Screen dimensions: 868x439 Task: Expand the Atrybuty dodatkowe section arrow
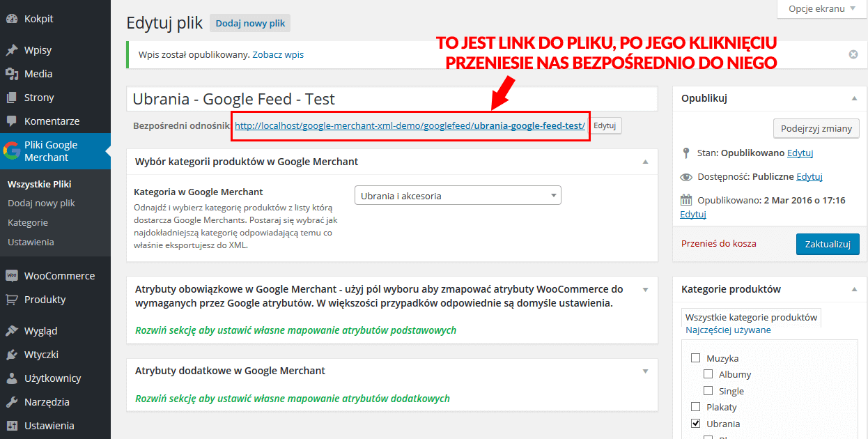point(645,371)
